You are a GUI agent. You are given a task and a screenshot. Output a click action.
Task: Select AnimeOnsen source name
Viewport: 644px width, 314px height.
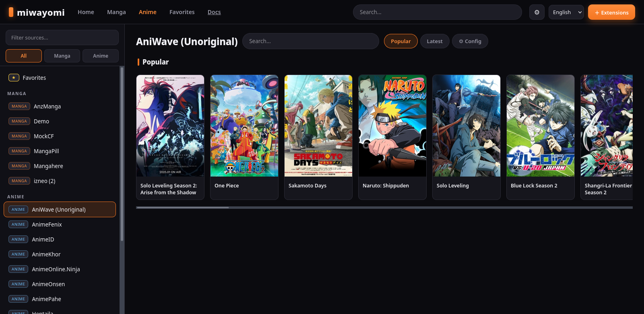coord(48,284)
